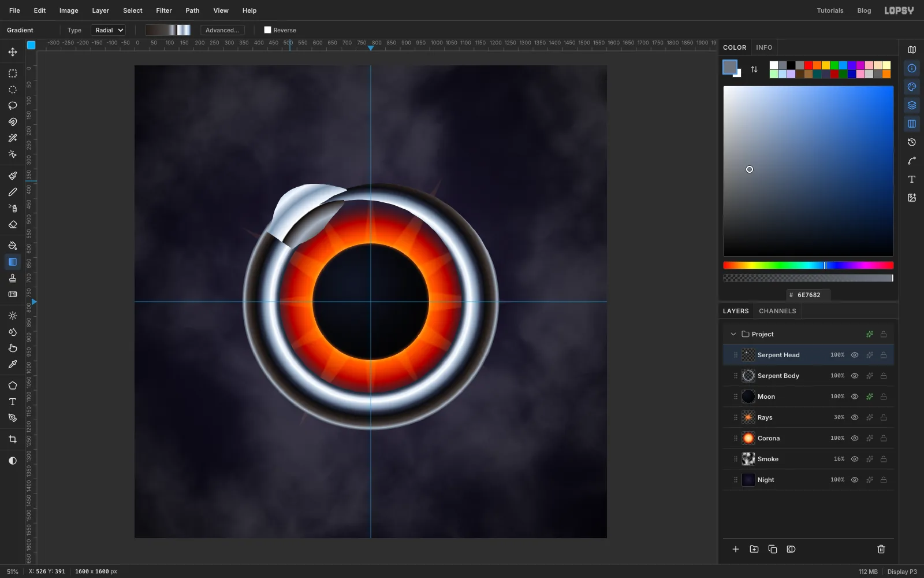Hide the Rays layer
The image size is (924, 578).
point(855,417)
